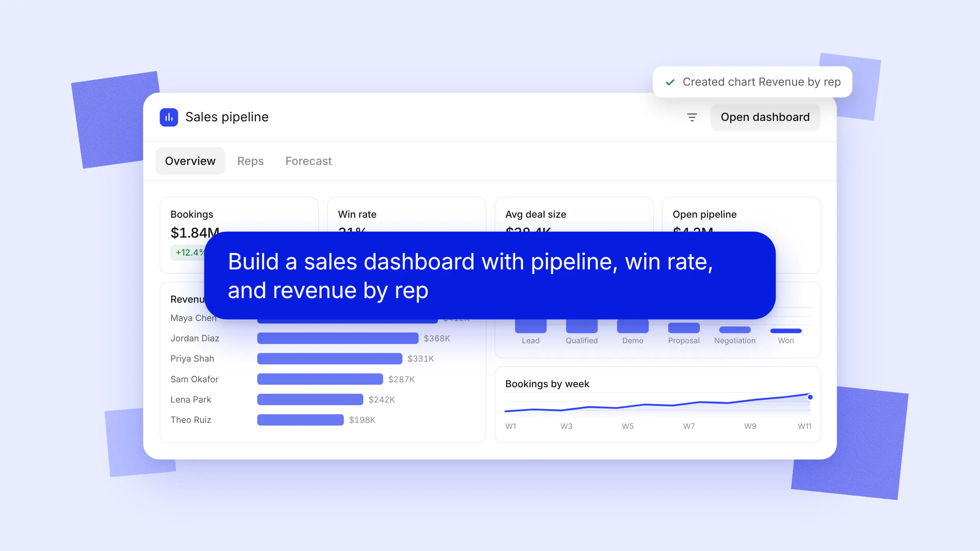Click the end-point dot on the weekly line
The height and width of the screenshot is (551, 980).
point(810,397)
